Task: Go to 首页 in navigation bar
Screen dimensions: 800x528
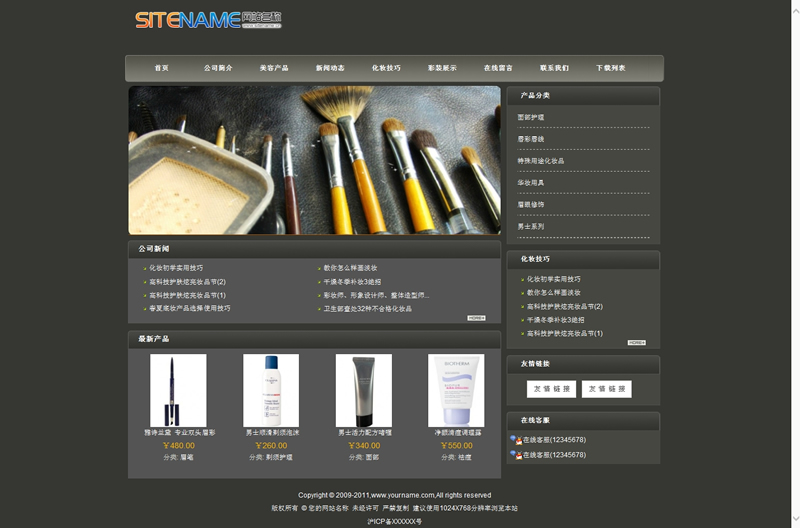Action: [161, 68]
